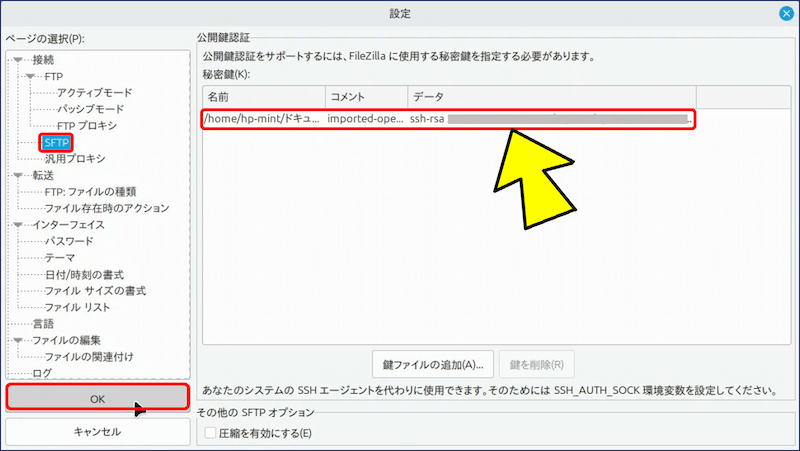Open 汎用プロキシ settings page
The width and height of the screenshot is (800, 451).
point(75,159)
